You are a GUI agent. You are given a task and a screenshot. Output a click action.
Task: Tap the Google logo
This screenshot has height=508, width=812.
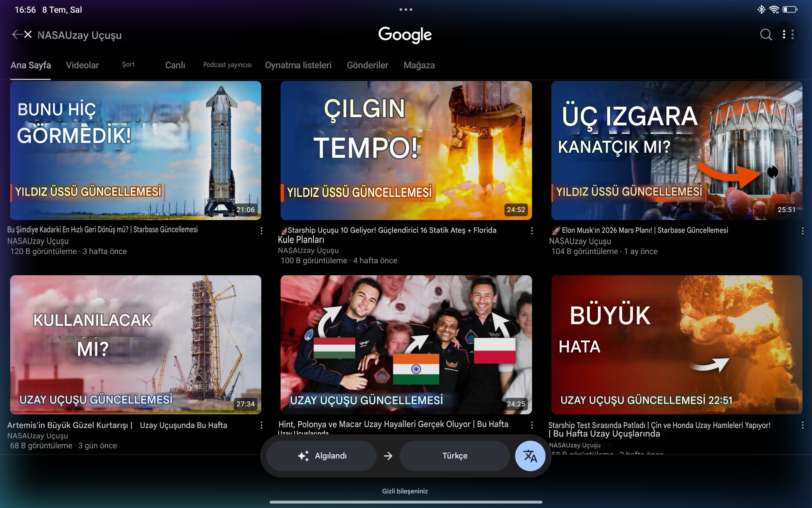[405, 35]
